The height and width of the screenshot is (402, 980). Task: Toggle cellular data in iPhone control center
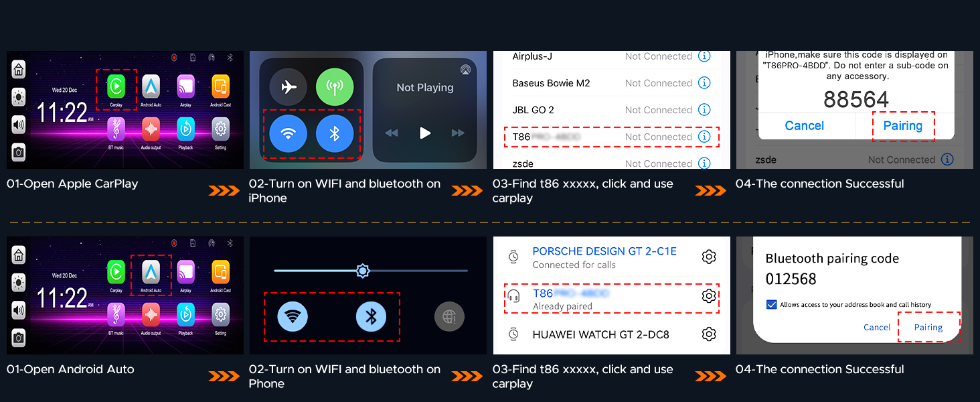[x=335, y=87]
